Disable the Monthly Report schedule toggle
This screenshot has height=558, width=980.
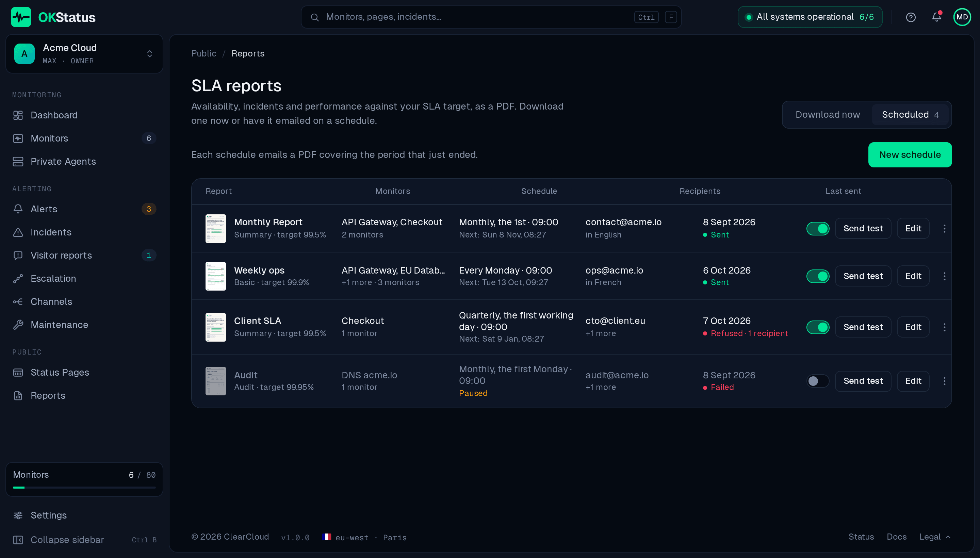(x=817, y=228)
